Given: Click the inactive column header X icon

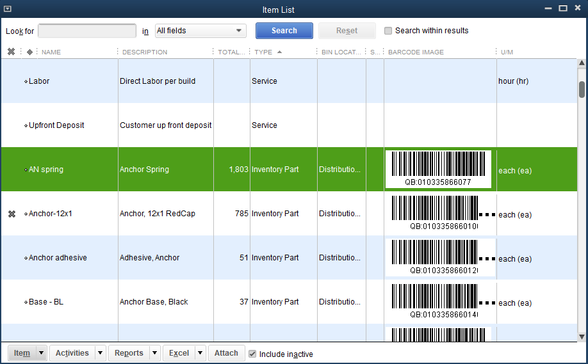Looking at the screenshot, I should tap(11, 52).
